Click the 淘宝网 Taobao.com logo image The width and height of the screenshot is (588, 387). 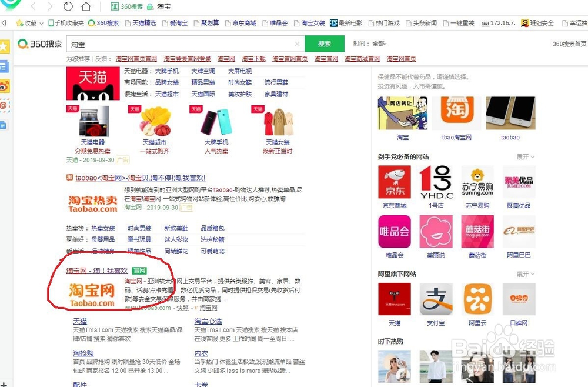coord(92,295)
